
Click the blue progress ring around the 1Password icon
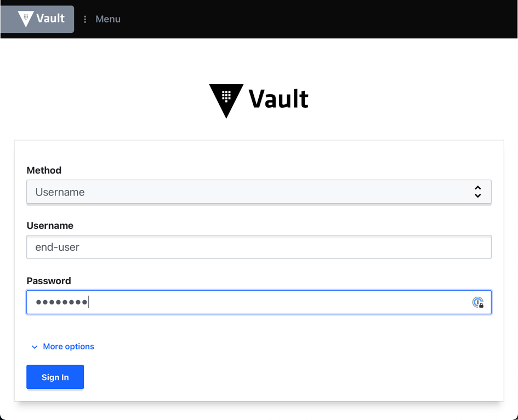(476, 301)
